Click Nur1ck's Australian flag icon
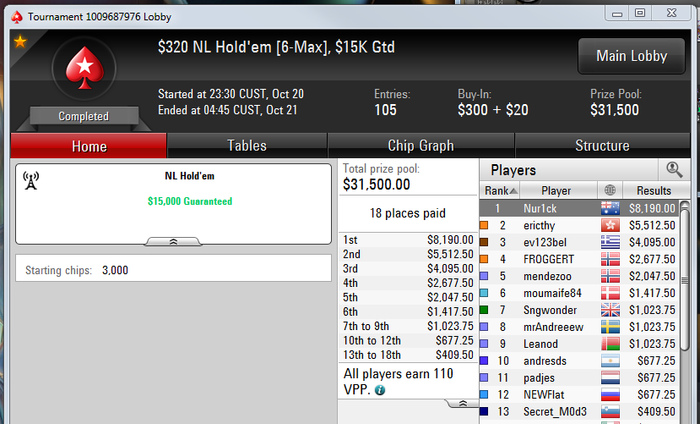Image resolution: width=700 pixels, height=424 pixels. (x=610, y=208)
